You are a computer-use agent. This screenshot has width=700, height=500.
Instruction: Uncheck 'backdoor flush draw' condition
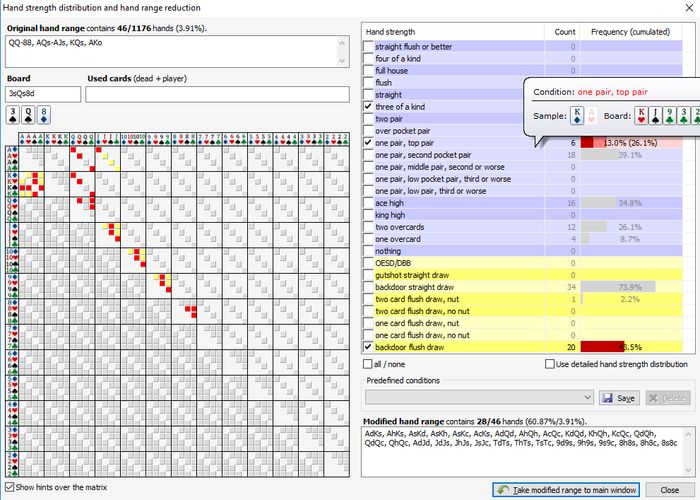[368, 347]
